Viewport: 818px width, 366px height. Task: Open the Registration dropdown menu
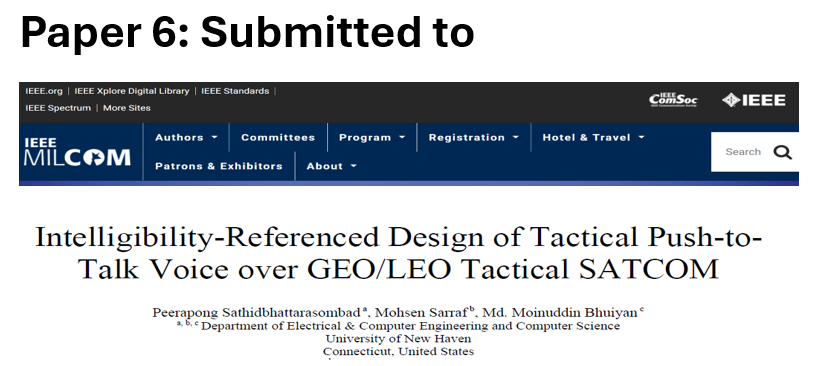474,138
